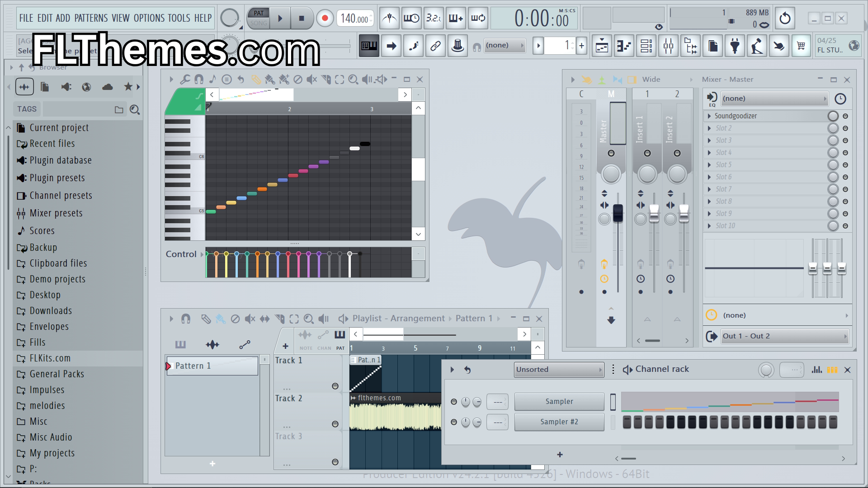Select the zoom tool in piano roll

pyautogui.click(x=354, y=80)
